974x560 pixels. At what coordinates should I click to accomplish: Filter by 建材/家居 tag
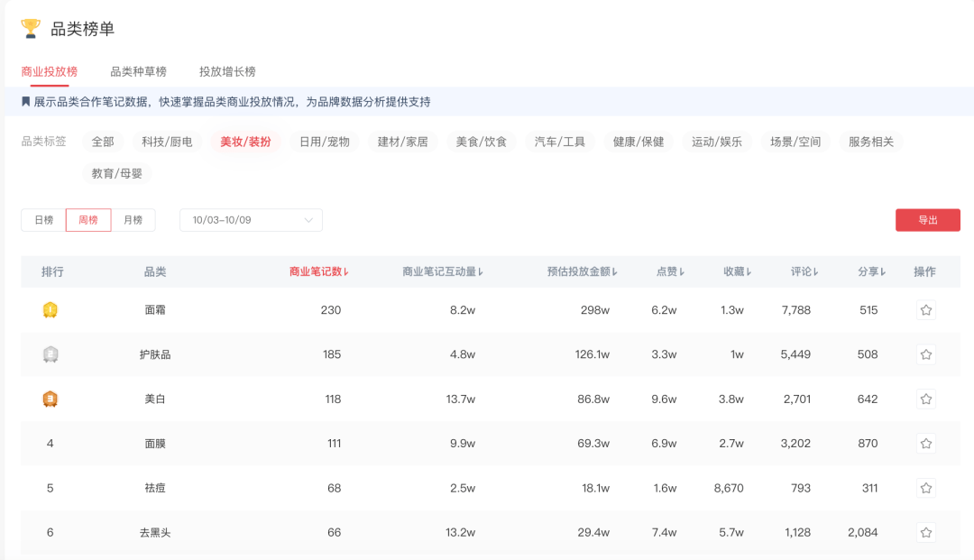click(402, 142)
